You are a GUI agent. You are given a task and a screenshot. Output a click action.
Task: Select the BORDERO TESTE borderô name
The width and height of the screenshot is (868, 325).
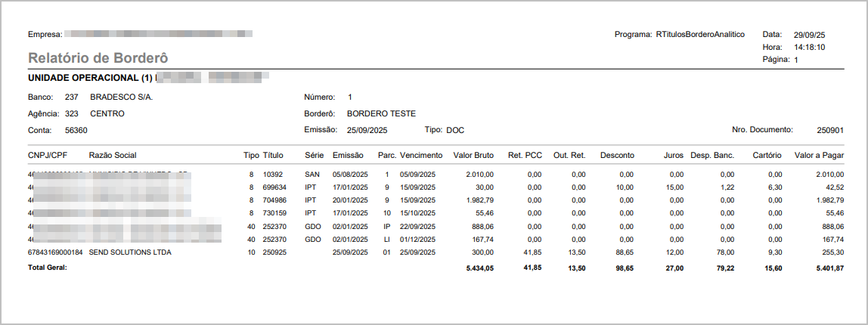point(381,113)
